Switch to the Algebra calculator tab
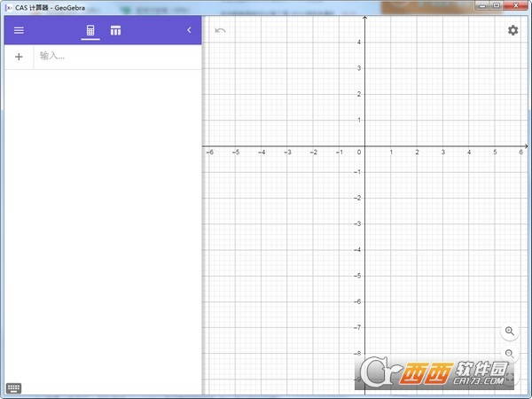This screenshot has width=532, height=399. [90, 30]
